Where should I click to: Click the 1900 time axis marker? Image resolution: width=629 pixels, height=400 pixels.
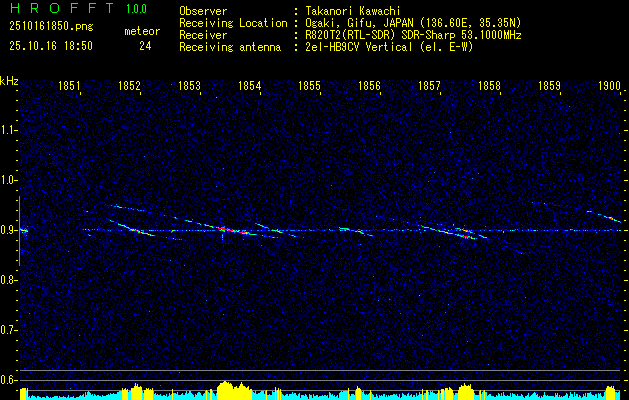(609, 85)
